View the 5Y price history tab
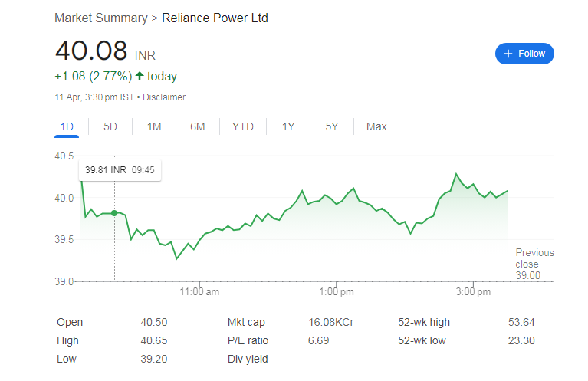 point(331,126)
